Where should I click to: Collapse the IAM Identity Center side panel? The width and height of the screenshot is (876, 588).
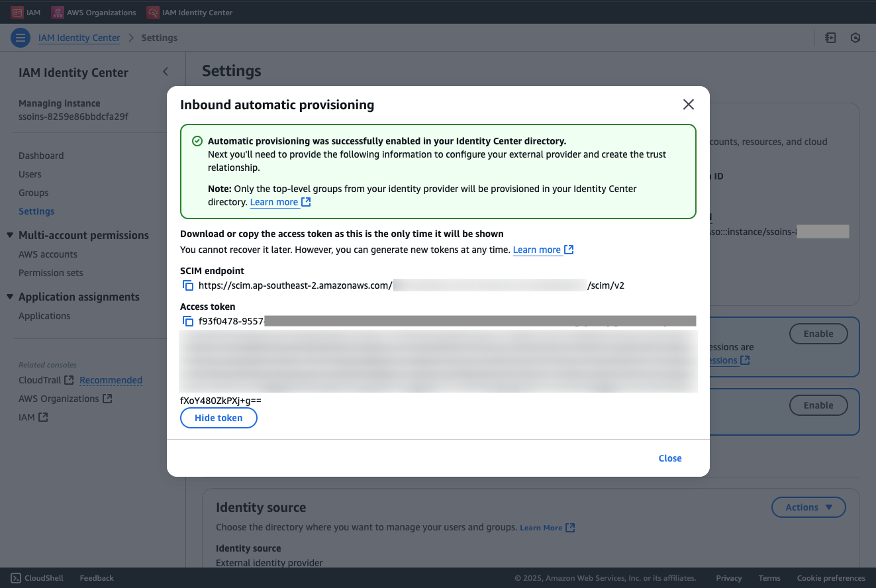click(165, 71)
